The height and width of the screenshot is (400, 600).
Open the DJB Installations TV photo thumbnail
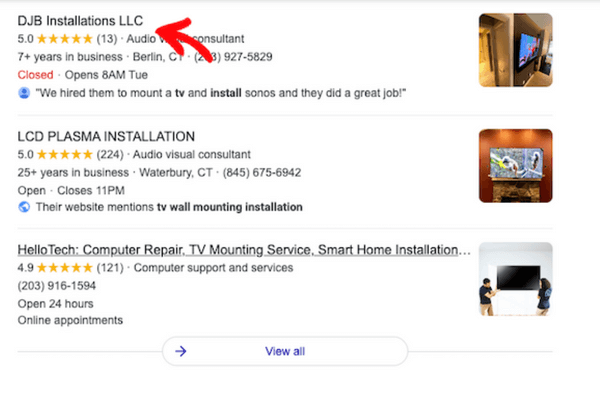(515, 50)
